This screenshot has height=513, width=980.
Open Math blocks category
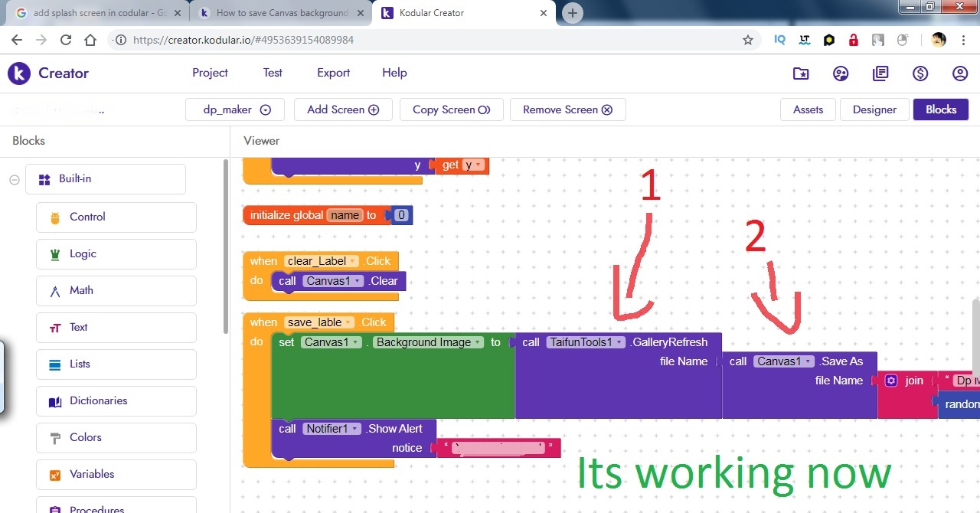[116, 290]
